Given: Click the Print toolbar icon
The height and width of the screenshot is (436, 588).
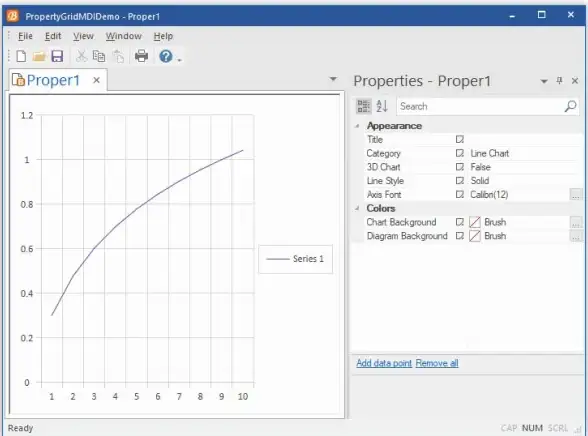Looking at the screenshot, I should click(141, 56).
